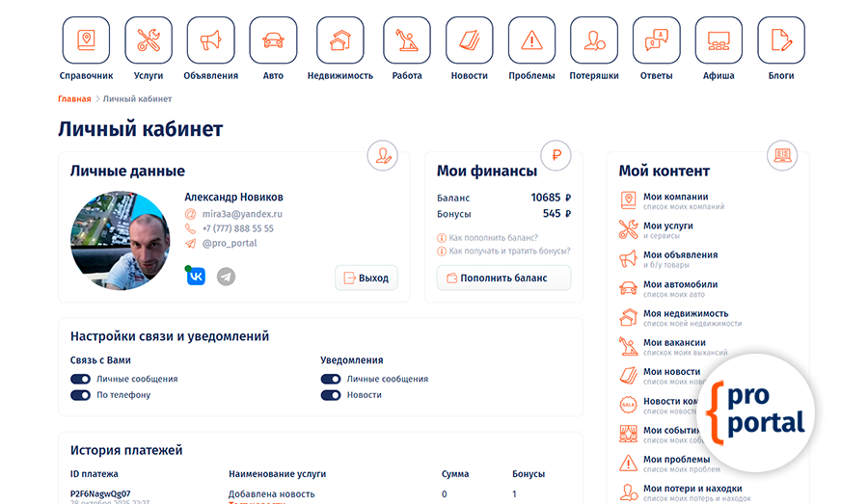Click the user profile photo
Viewport: 868px width, 504px height.
120,241
